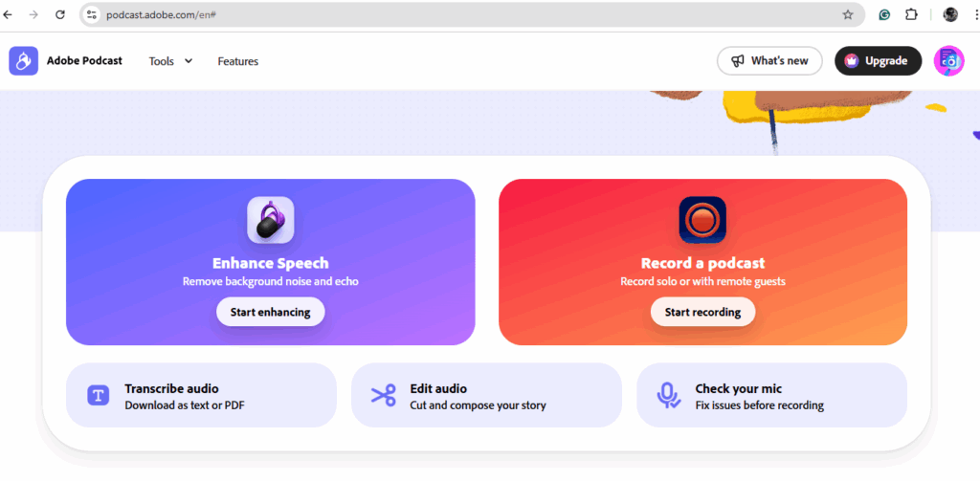The height and width of the screenshot is (481, 980).
Task: Open the browser Extensions puzzle icon
Action: (911, 14)
